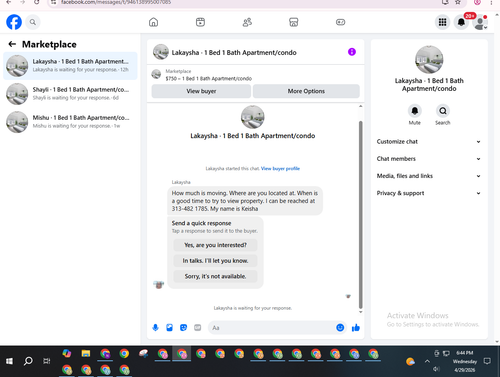The image size is (500, 377).
Task: Open the Gaming controller icon
Action: pyautogui.click(x=340, y=22)
